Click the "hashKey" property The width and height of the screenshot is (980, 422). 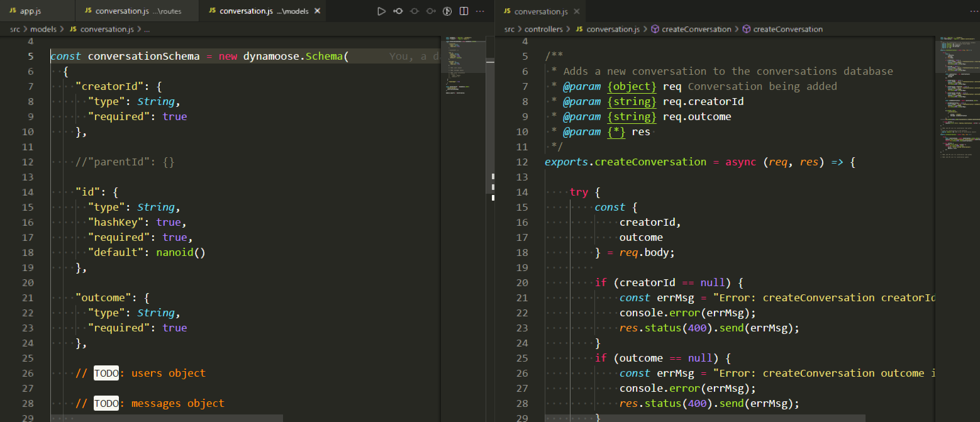pos(116,222)
